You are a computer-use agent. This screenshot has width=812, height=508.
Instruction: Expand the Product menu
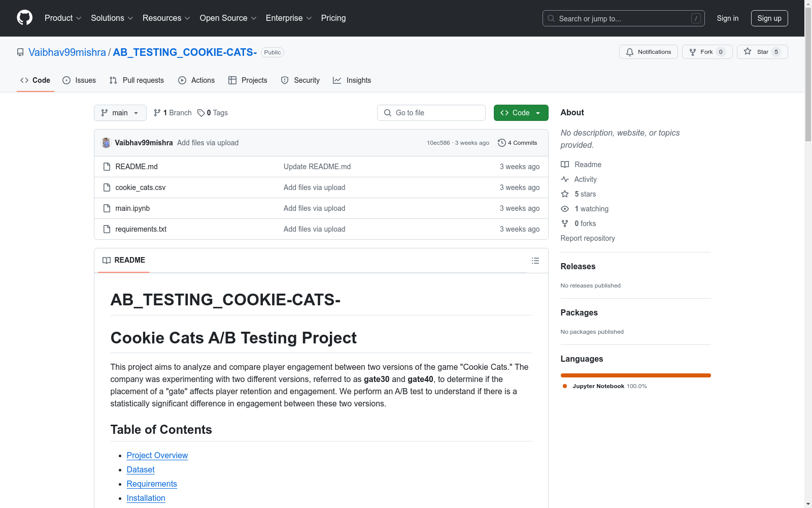point(63,18)
